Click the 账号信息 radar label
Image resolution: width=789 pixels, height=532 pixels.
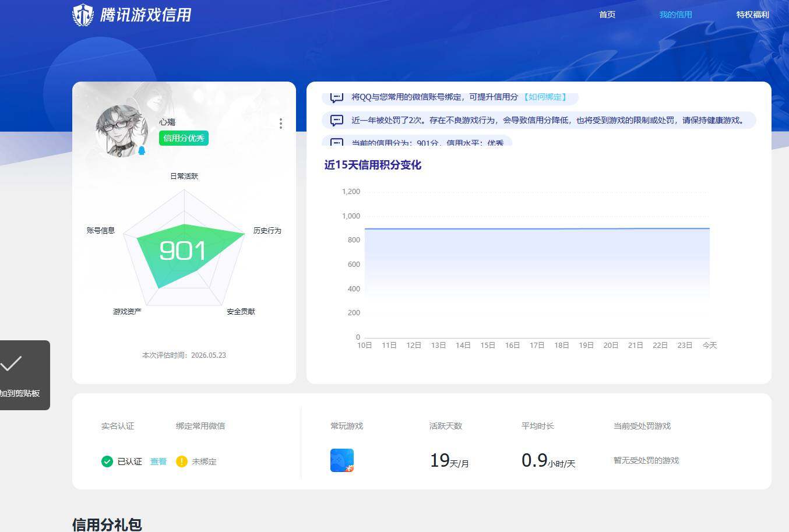101,231
